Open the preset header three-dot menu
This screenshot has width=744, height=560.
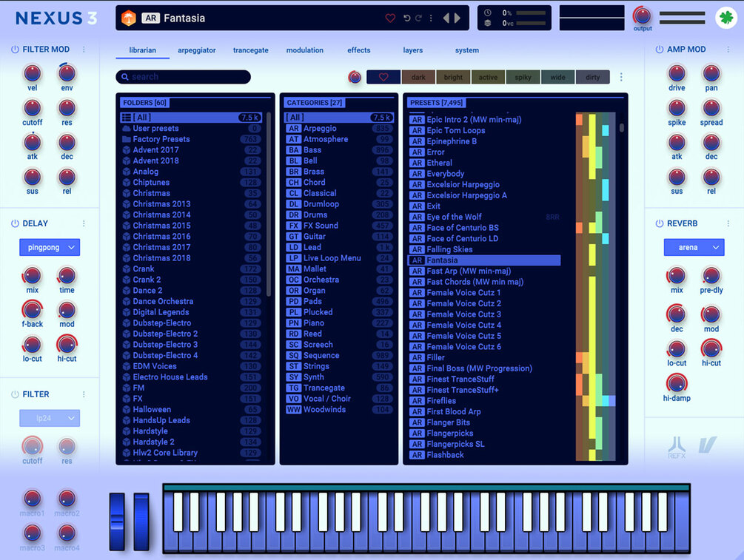click(431, 18)
